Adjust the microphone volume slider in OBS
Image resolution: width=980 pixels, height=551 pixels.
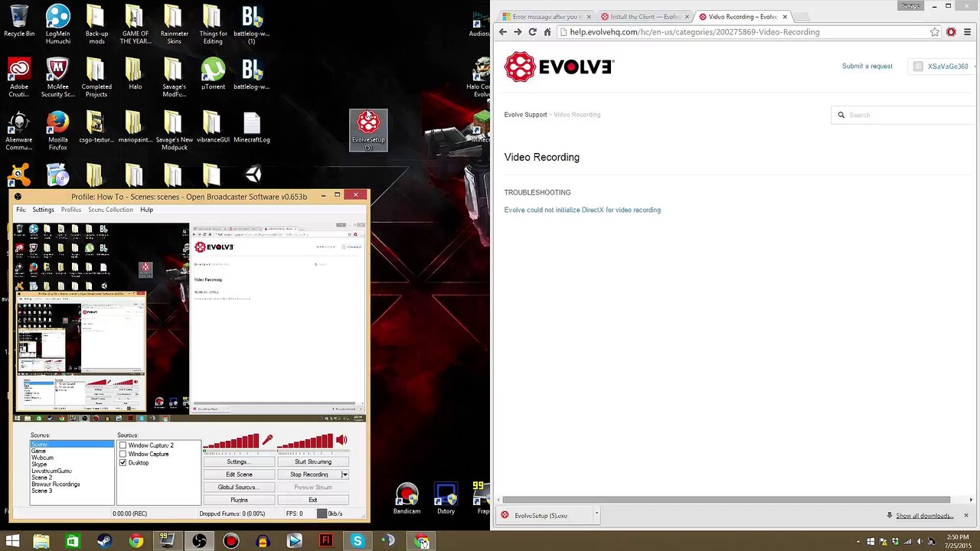tap(231, 442)
